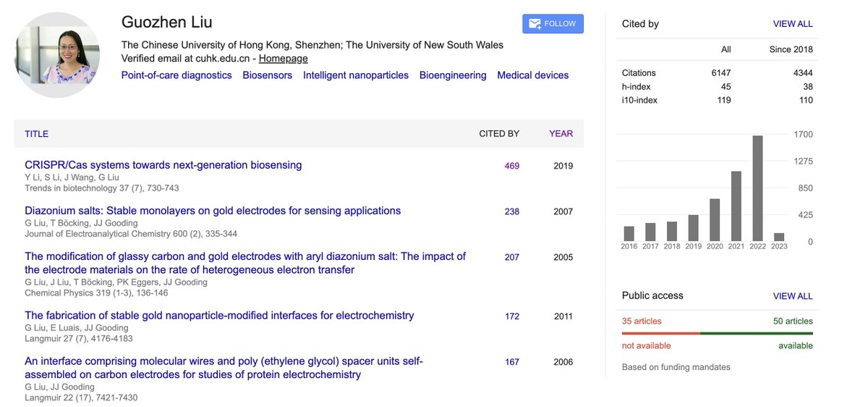Click VIEW ALL in the Cited by panel
The image size is (868, 407).
[x=793, y=24]
